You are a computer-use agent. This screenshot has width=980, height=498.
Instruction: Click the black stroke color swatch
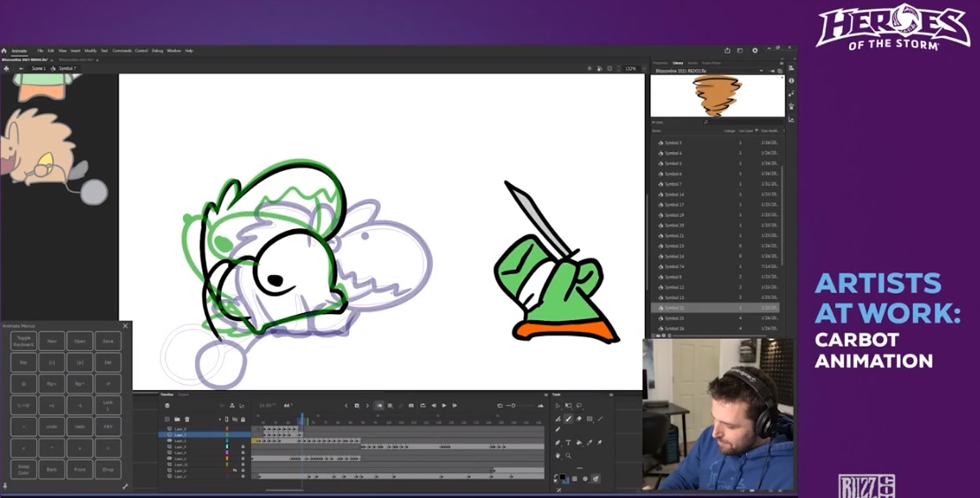pos(563,477)
